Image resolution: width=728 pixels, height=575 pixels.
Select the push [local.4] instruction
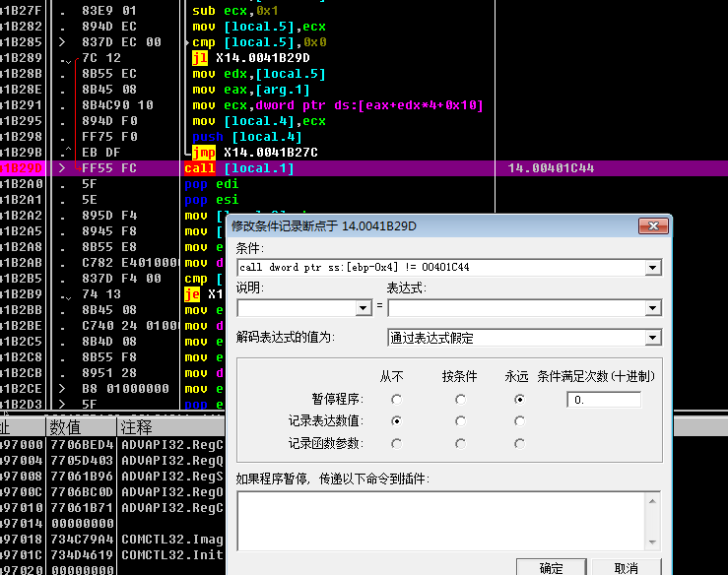tap(247, 137)
